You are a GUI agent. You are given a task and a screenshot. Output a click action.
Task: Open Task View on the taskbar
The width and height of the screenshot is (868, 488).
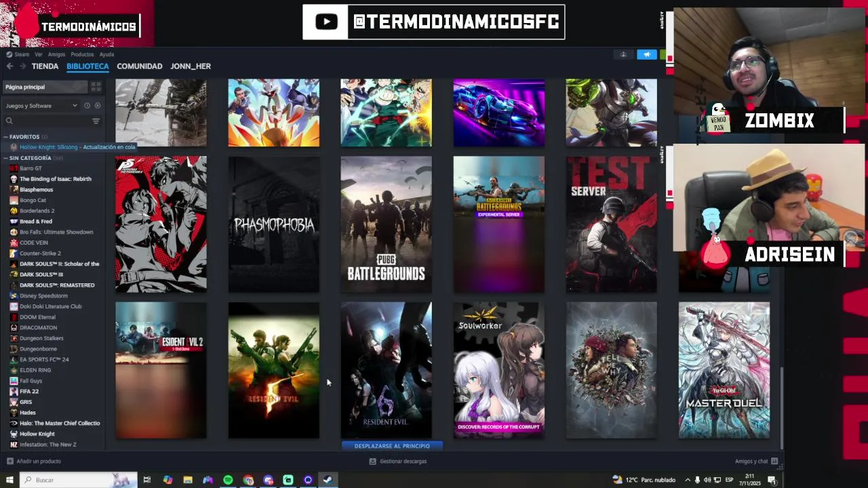click(x=146, y=480)
